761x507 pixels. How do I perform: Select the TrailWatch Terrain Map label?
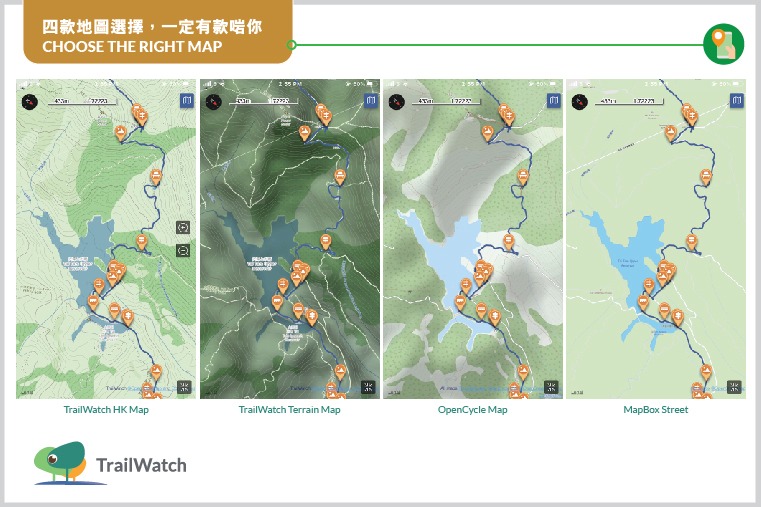[289, 410]
